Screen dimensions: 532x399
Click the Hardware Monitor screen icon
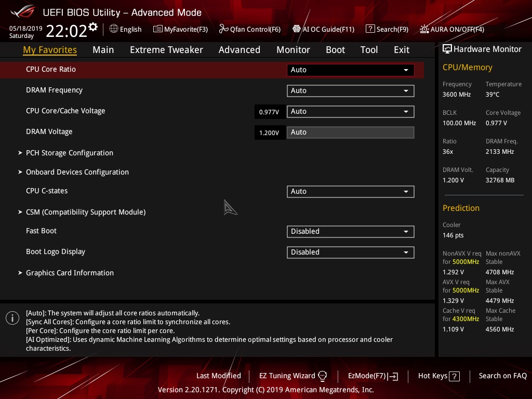click(x=447, y=49)
